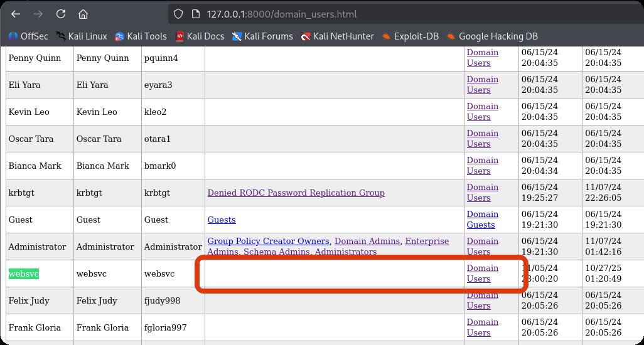644x345 pixels.
Task: Open the Google Hacking DB bookmark
Action: 492,36
